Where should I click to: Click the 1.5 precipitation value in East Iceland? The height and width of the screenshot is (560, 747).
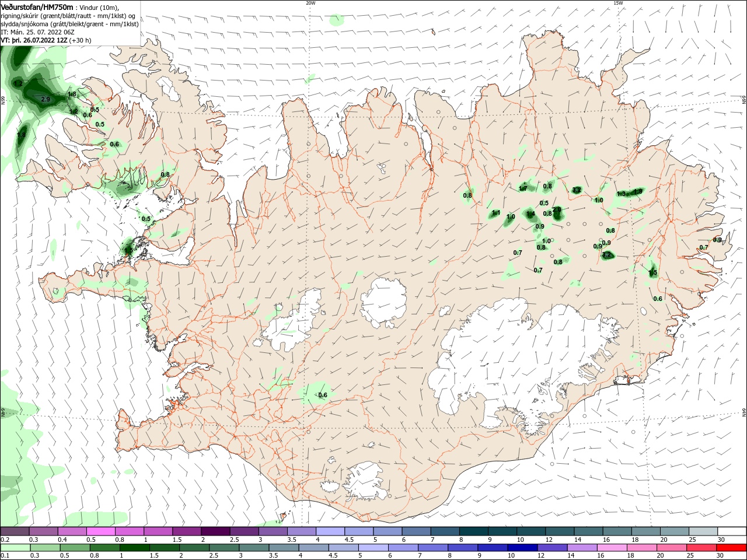[x=653, y=273]
